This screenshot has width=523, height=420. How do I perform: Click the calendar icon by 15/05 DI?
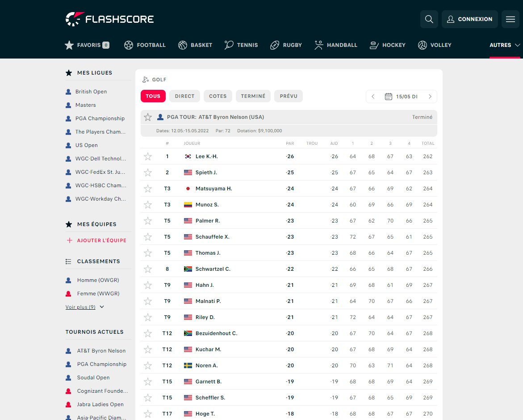pos(389,97)
